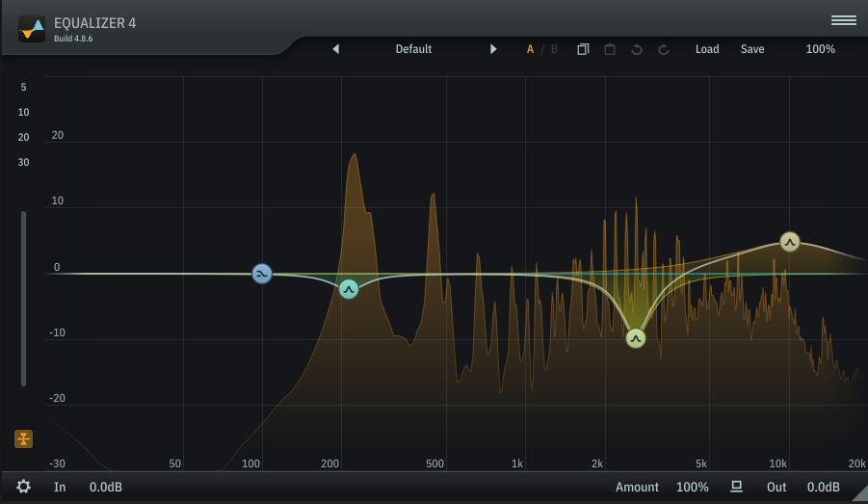Select the teal bell band node
868x504 pixels.
point(348,289)
